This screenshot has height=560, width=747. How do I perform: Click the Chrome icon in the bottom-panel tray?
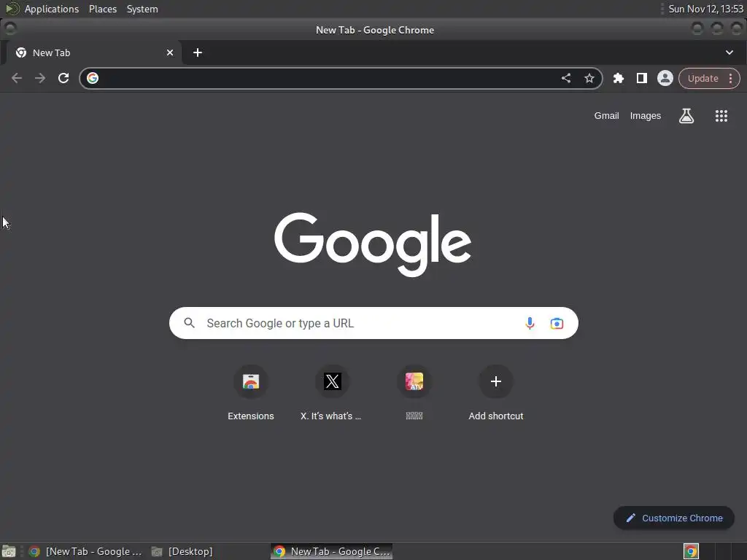[x=691, y=551]
